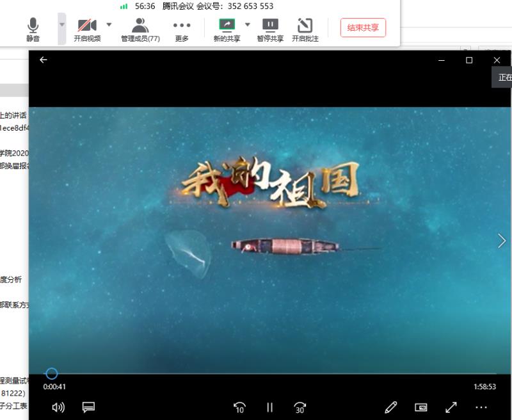Start a new screen share
Screen dimensions: 512x420
[x=227, y=29]
